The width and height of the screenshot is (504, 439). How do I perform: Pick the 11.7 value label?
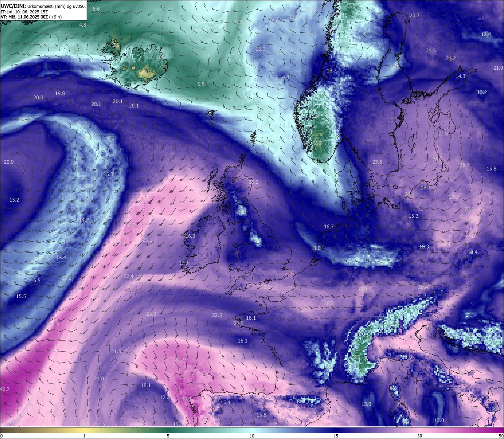24,324
